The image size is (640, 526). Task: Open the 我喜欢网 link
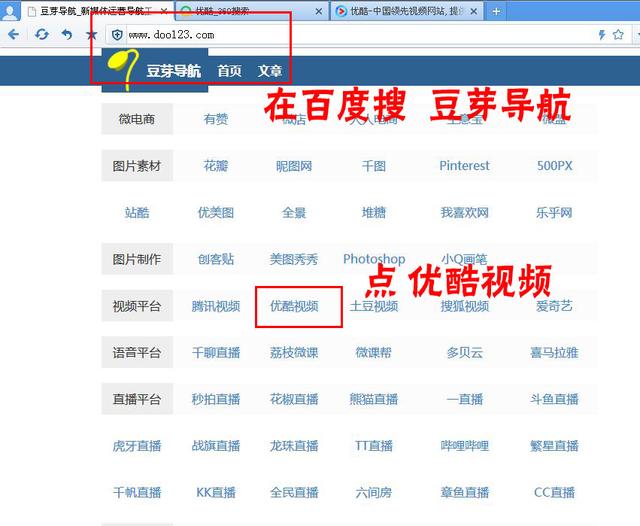464,213
